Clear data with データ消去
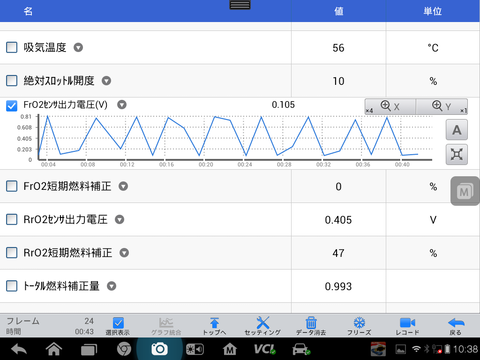 coord(311,326)
